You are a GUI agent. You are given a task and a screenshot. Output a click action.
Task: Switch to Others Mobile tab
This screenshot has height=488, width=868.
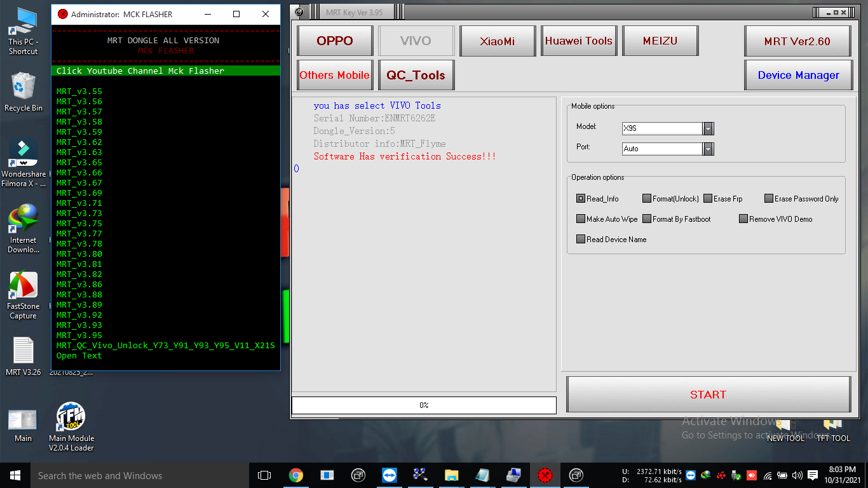pos(335,75)
